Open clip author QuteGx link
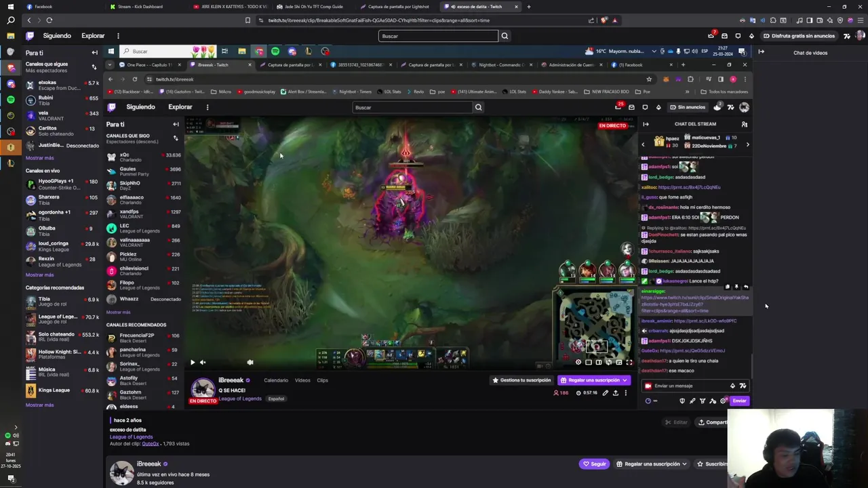The height and width of the screenshot is (488, 868). pyautogui.click(x=150, y=444)
